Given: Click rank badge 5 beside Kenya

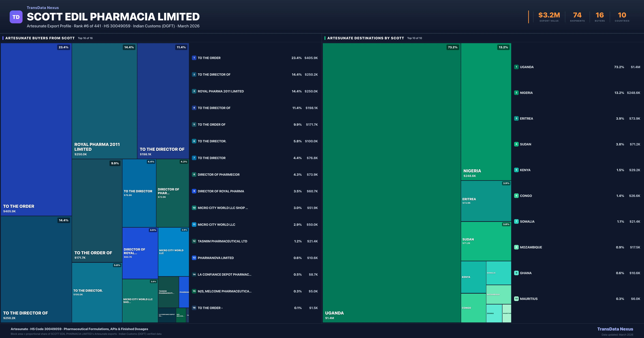Looking at the screenshot, I should tap(516, 170).
